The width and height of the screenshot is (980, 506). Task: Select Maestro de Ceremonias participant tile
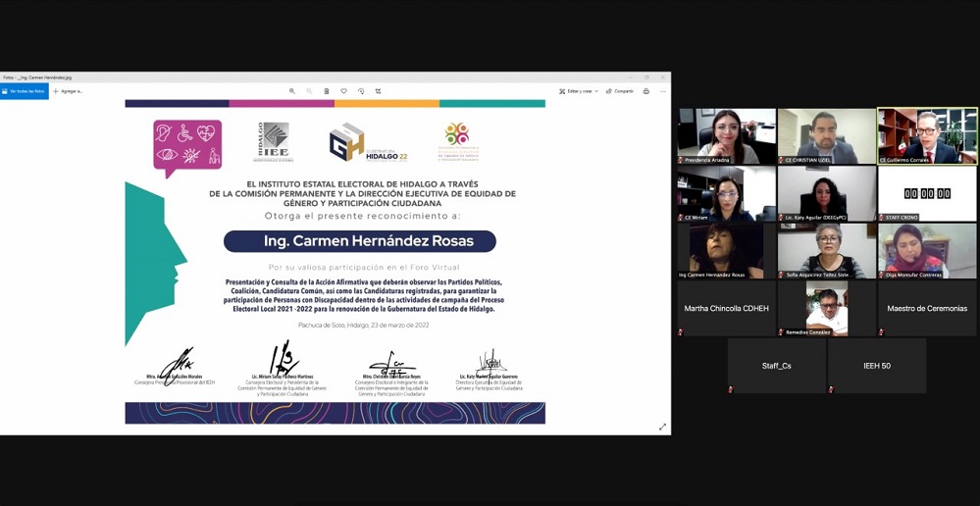click(x=927, y=309)
